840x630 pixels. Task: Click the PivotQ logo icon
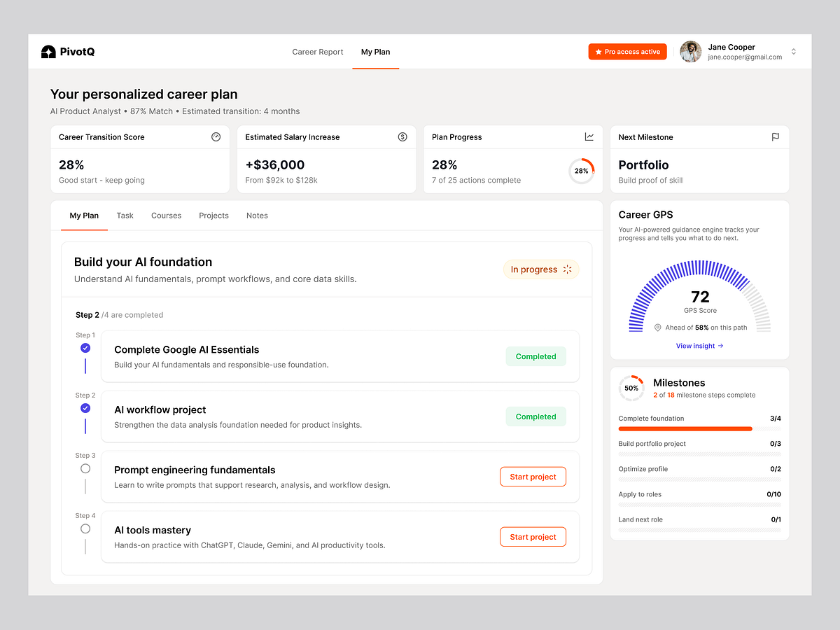coord(48,52)
